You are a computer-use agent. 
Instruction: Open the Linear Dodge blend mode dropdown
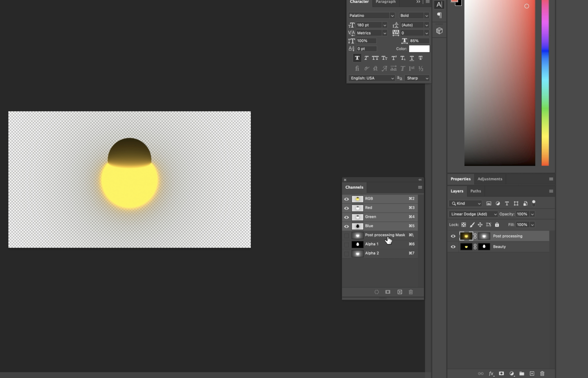pyautogui.click(x=473, y=214)
